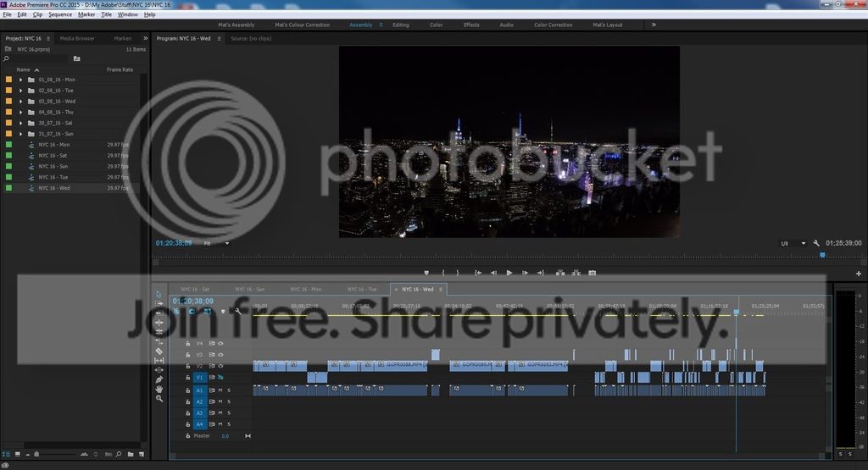Solo audio track A2
Image resolution: width=868 pixels, height=470 pixels.
tap(229, 401)
